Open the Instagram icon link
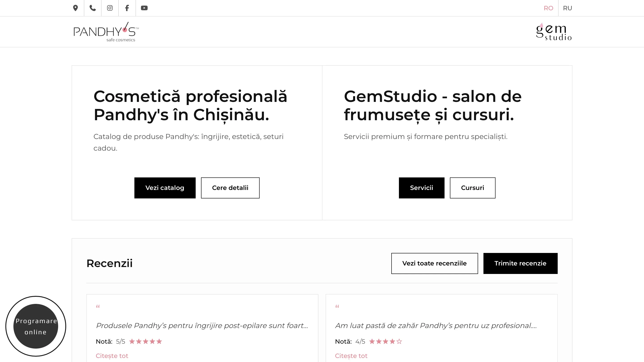This screenshot has height=362, width=644. (x=110, y=8)
